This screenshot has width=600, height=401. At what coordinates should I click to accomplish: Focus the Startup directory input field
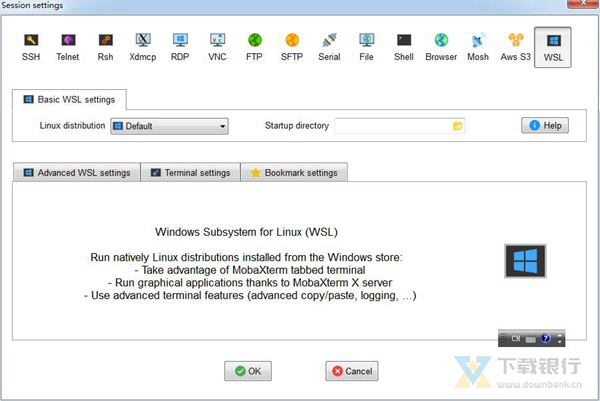pyautogui.click(x=400, y=126)
